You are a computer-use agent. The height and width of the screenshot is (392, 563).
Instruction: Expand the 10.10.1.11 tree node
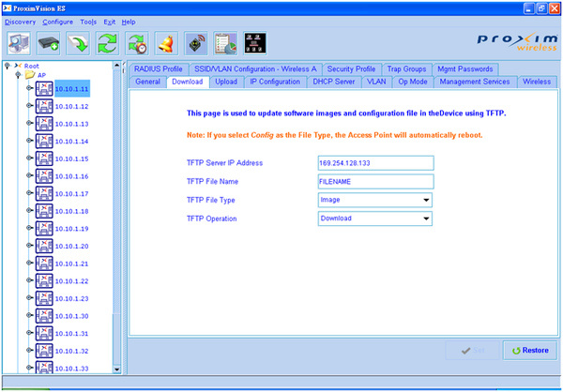pyautogui.click(x=29, y=88)
